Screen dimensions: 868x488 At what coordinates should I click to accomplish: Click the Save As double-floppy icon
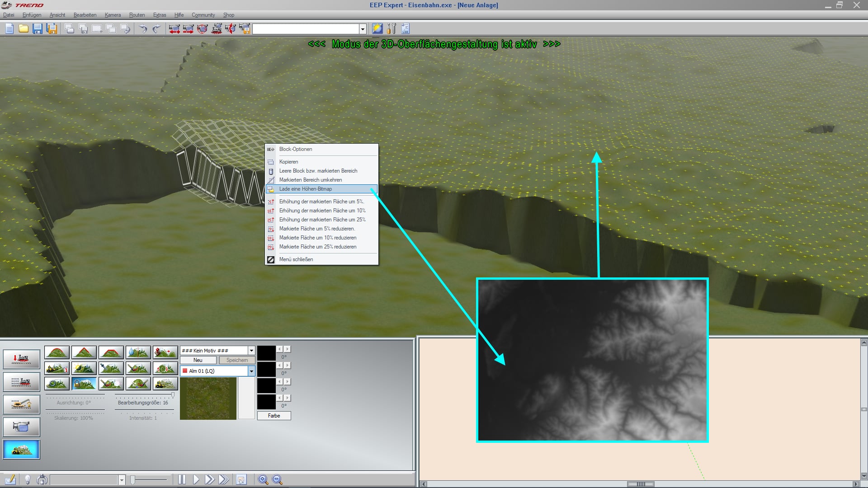click(52, 29)
